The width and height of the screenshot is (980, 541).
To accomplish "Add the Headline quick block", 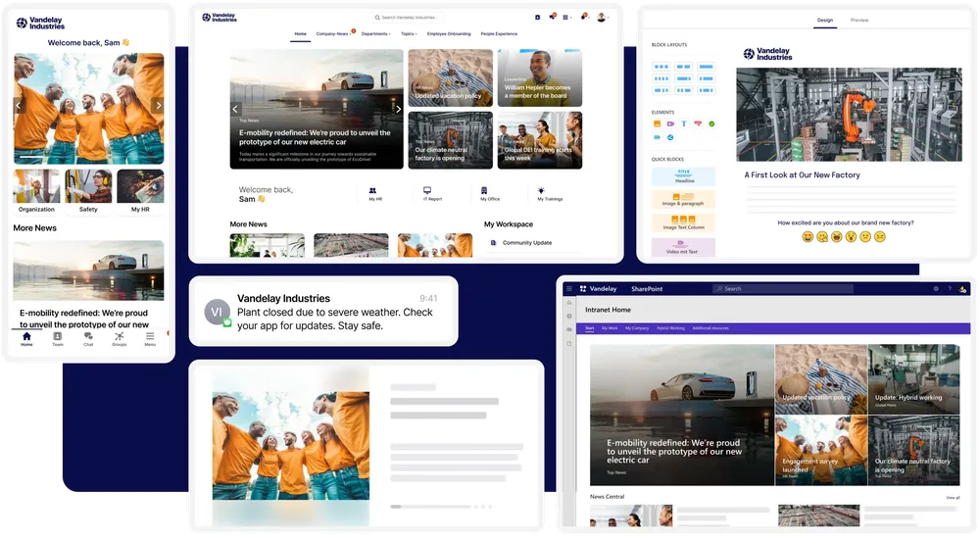I will point(683,176).
